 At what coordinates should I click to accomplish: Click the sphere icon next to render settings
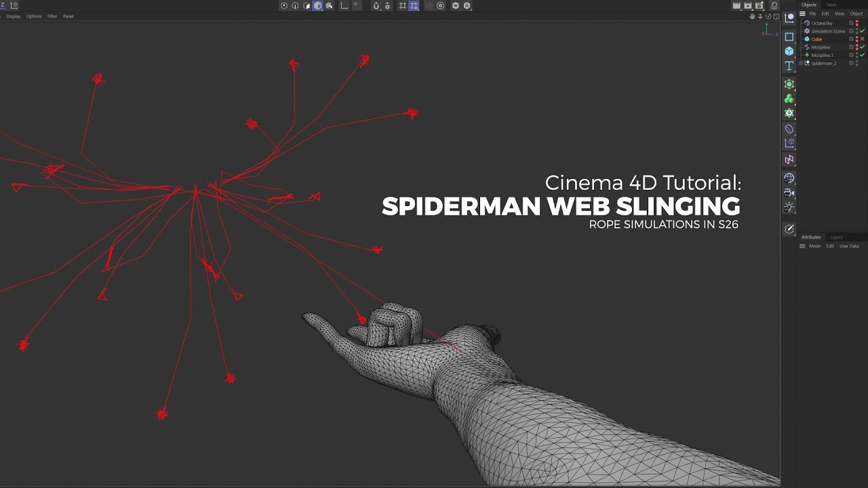tap(774, 5)
